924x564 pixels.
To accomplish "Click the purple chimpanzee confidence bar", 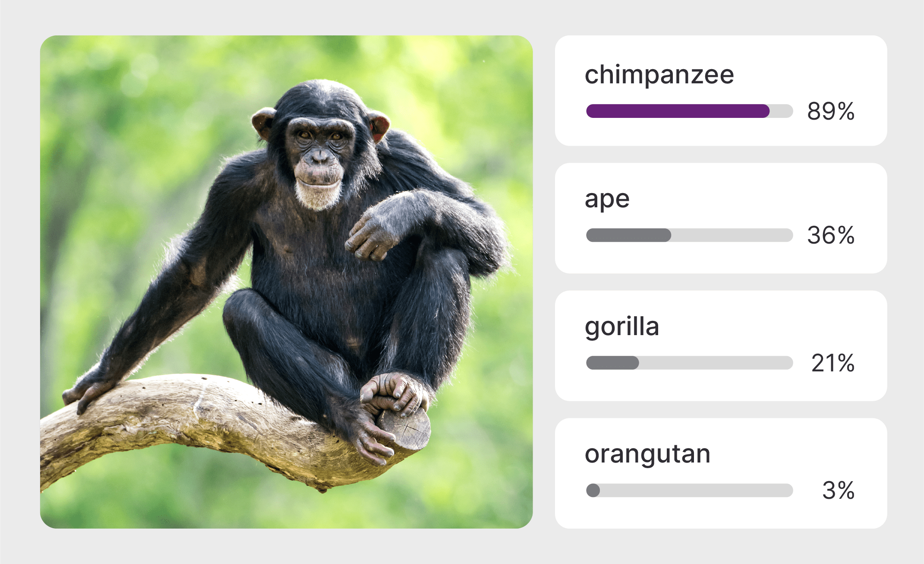I will coord(678,111).
